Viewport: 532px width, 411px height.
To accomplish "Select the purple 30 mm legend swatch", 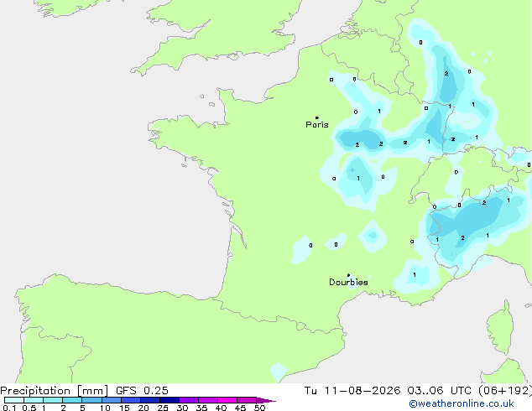I will (x=189, y=400).
